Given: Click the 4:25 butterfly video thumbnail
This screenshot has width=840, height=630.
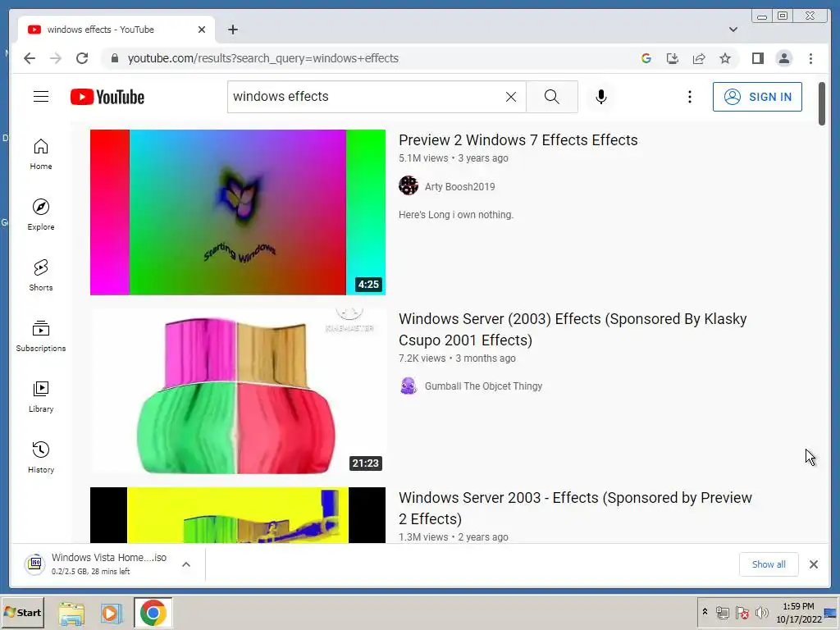Looking at the screenshot, I should pos(238,212).
